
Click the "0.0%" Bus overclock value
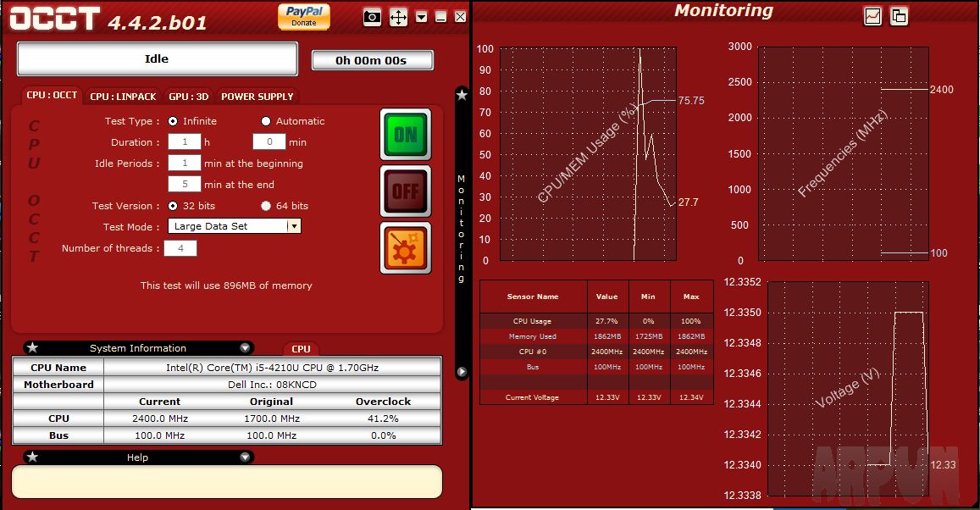383,435
